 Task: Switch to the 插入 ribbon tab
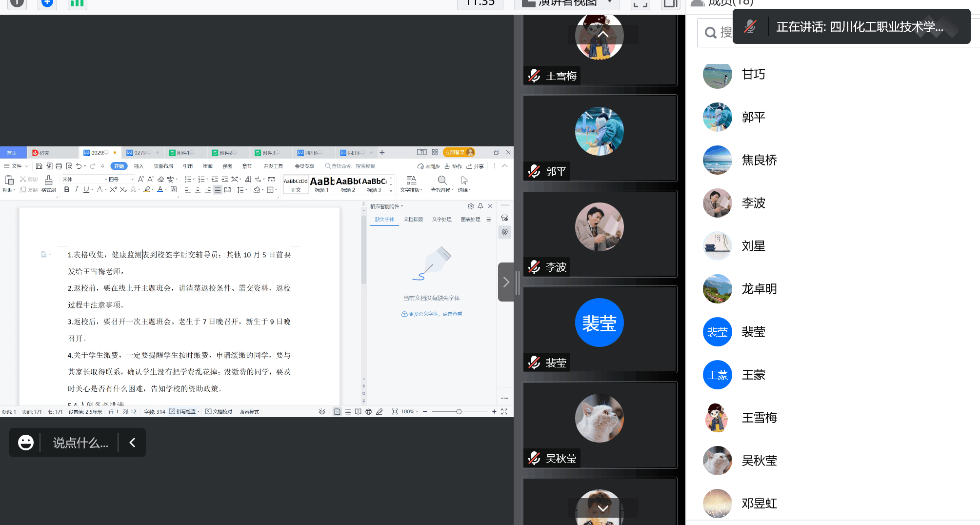click(139, 166)
